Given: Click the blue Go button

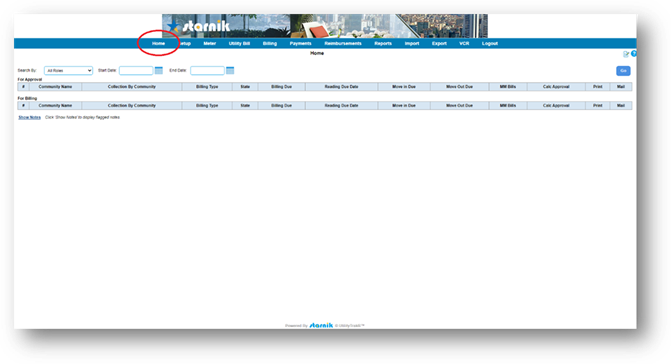Looking at the screenshot, I should (623, 71).
